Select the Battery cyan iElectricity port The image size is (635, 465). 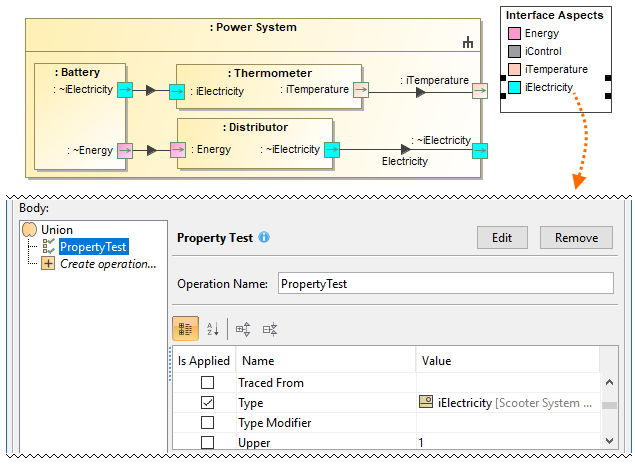click(125, 90)
